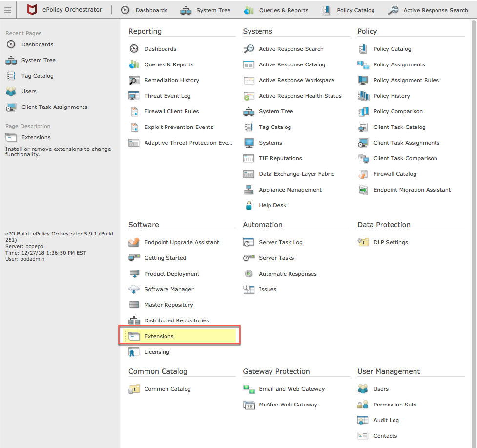The width and height of the screenshot is (477, 448).
Task: Open Client Task Catalog link
Action: pyautogui.click(x=399, y=127)
